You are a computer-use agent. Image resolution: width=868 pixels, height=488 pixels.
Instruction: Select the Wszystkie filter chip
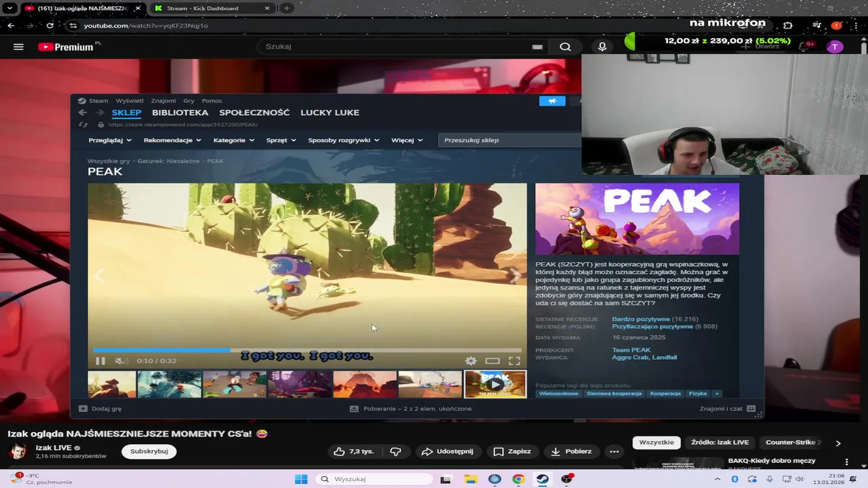coord(656,443)
